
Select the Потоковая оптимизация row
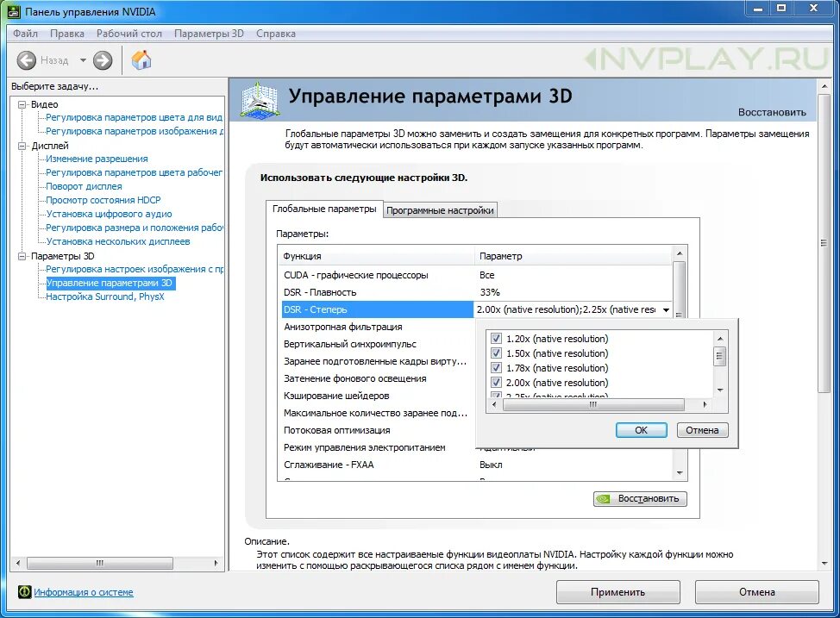click(378, 430)
